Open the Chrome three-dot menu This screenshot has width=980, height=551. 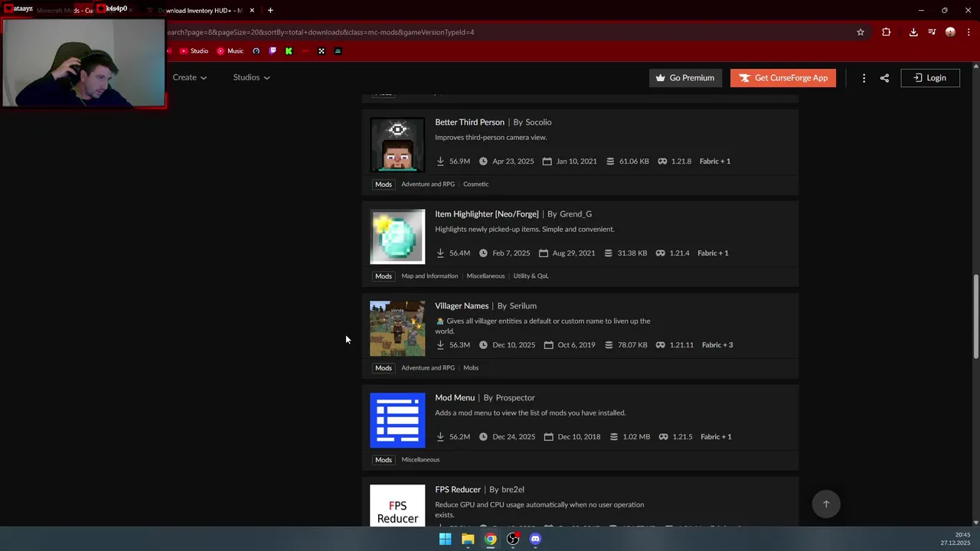(x=969, y=32)
